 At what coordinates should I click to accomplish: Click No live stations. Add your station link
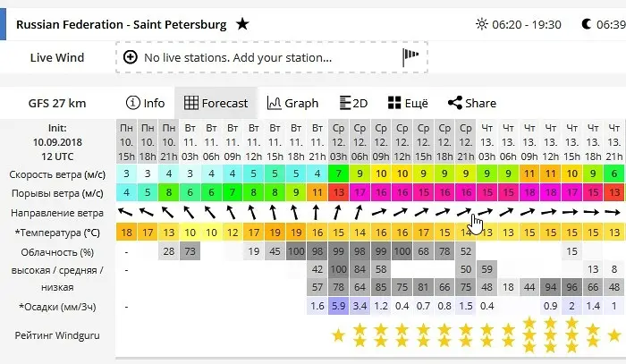pyautogui.click(x=238, y=57)
